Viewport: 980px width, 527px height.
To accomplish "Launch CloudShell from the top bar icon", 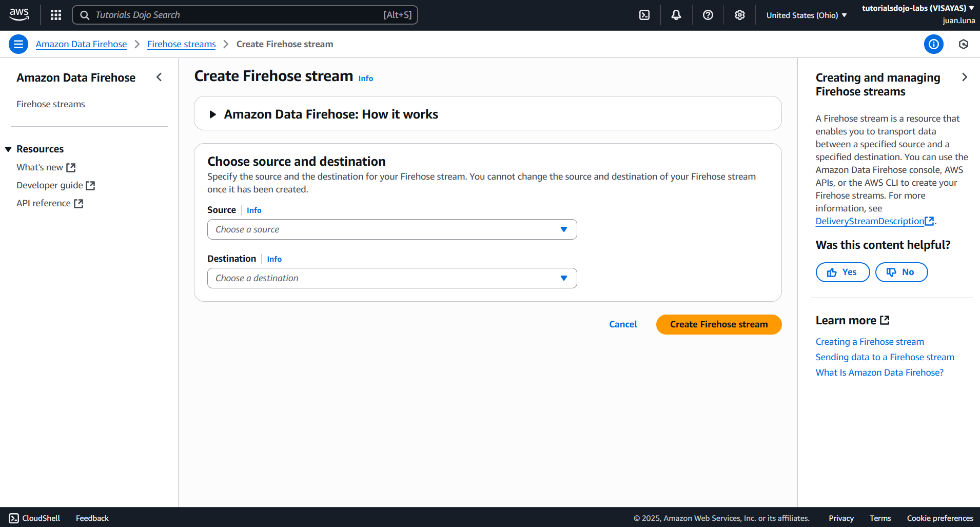I will 644,15.
